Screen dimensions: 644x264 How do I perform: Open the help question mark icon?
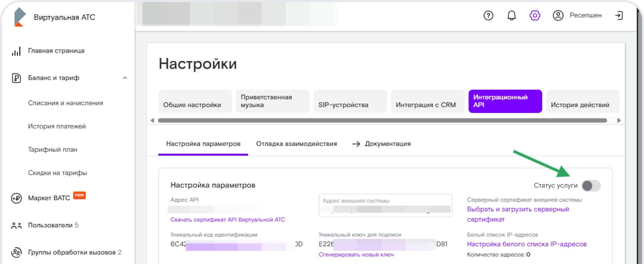click(x=488, y=16)
